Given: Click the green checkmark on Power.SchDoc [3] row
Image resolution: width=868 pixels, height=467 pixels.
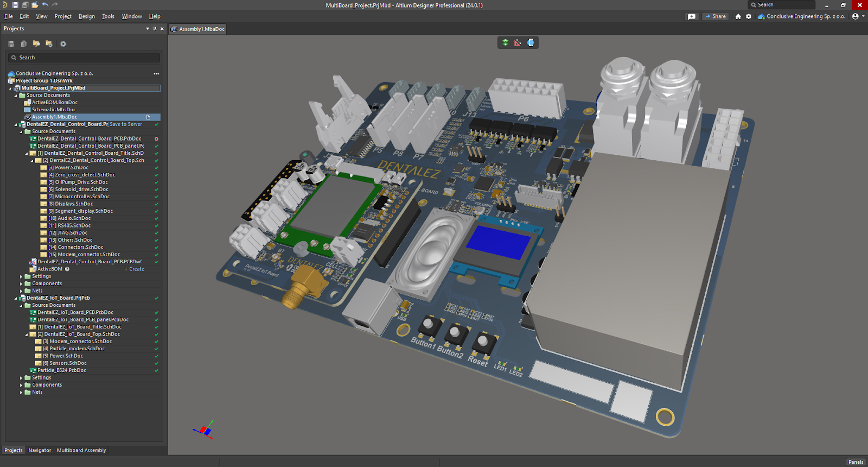Looking at the screenshot, I should 156,168.
